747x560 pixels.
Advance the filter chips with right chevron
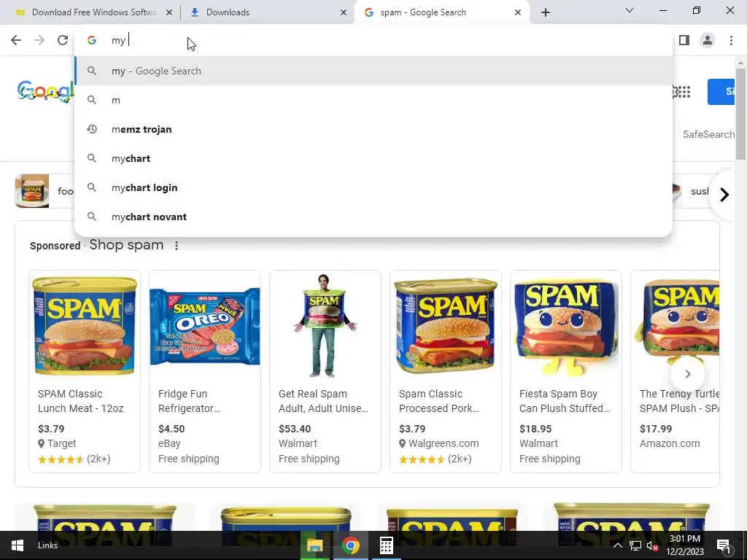[724, 194]
